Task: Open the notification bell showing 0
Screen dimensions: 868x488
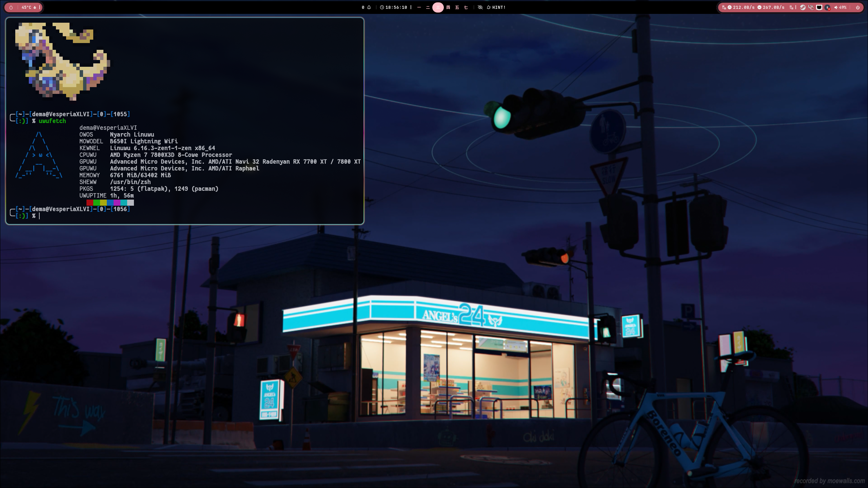Action: (x=366, y=7)
